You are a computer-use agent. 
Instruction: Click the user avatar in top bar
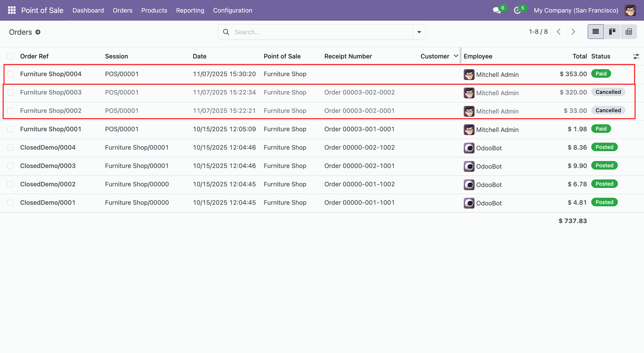[630, 10]
